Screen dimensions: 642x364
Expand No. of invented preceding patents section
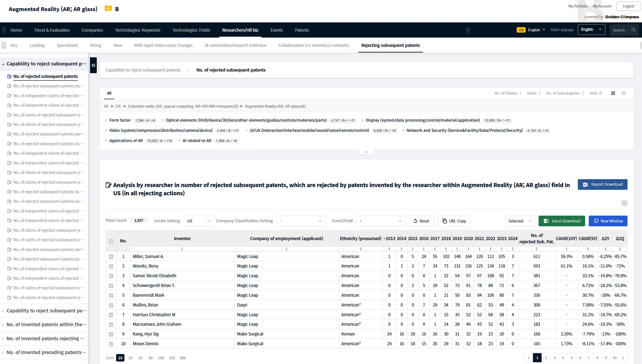coord(46,352)
